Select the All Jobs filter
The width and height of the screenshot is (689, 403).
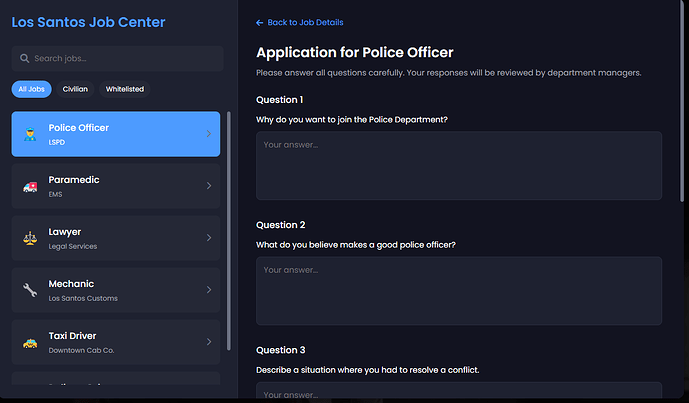32,89
